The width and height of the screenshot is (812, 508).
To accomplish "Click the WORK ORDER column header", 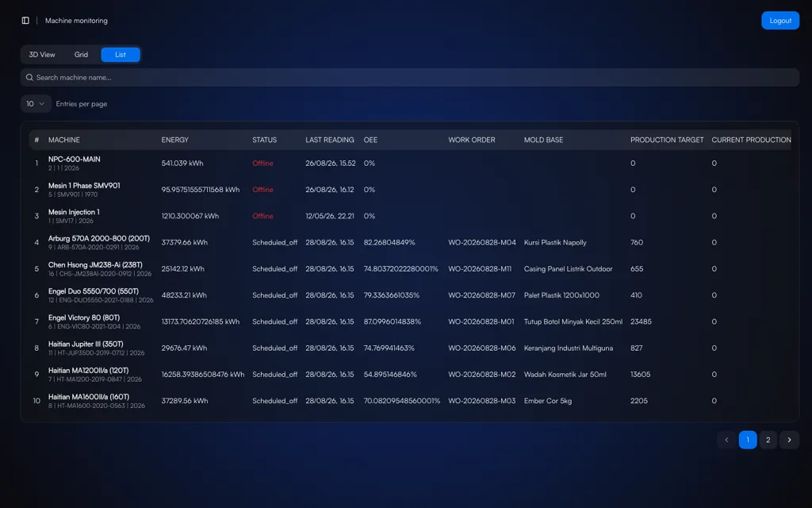I will 472,140.
